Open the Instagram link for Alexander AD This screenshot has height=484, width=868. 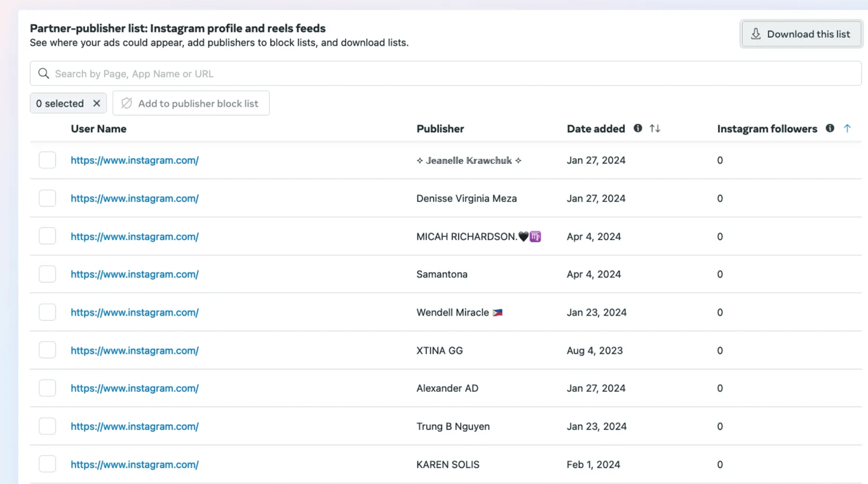135,387
